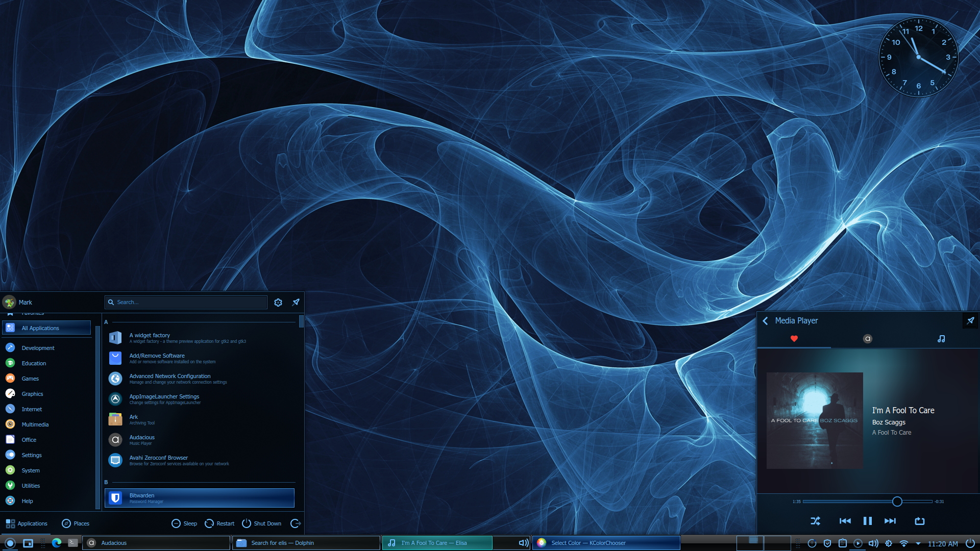Click the 11:20 AM clock

943,544
